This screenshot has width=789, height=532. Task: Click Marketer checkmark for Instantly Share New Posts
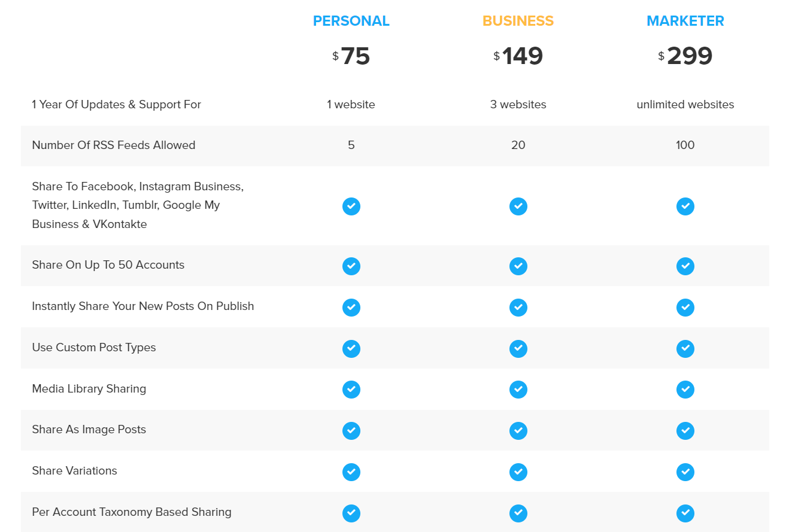click(685, 308)
